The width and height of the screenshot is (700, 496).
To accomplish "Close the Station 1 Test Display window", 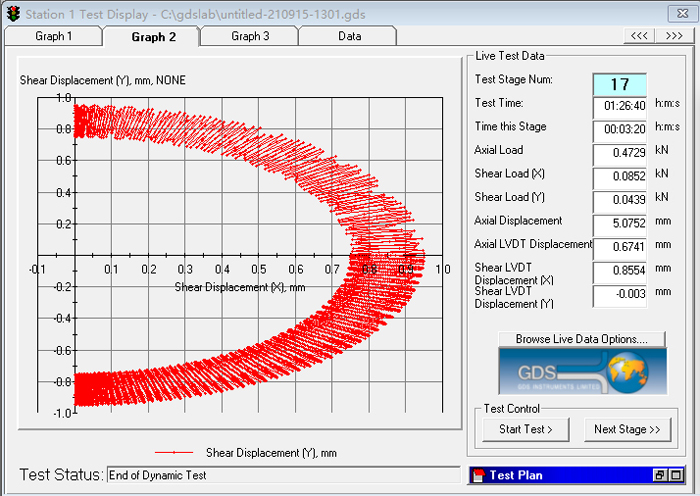I will 682,14.
